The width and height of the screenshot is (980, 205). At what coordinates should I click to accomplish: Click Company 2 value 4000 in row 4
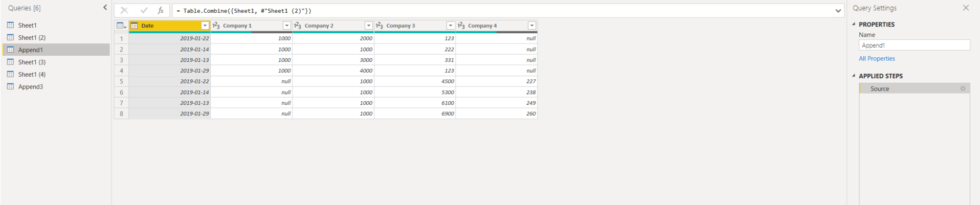(x=333, y=71)
